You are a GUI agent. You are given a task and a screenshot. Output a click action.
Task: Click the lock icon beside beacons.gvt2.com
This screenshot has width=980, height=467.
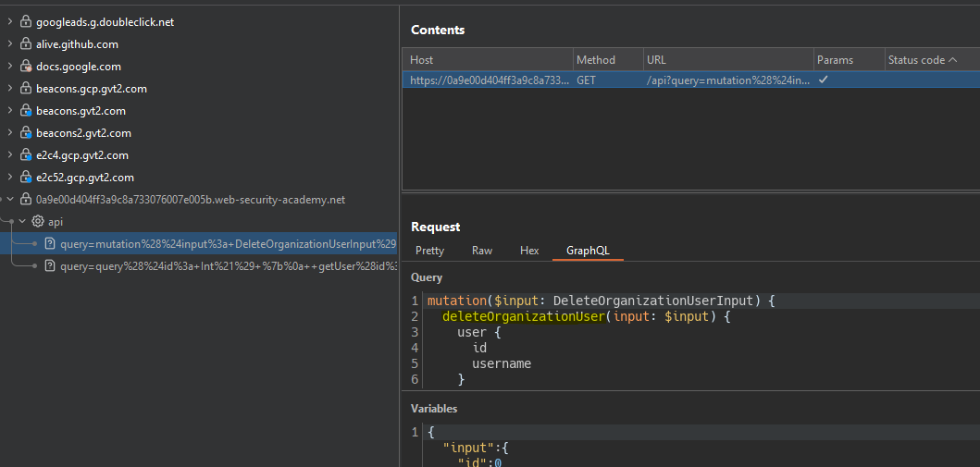tap(26, 111)
